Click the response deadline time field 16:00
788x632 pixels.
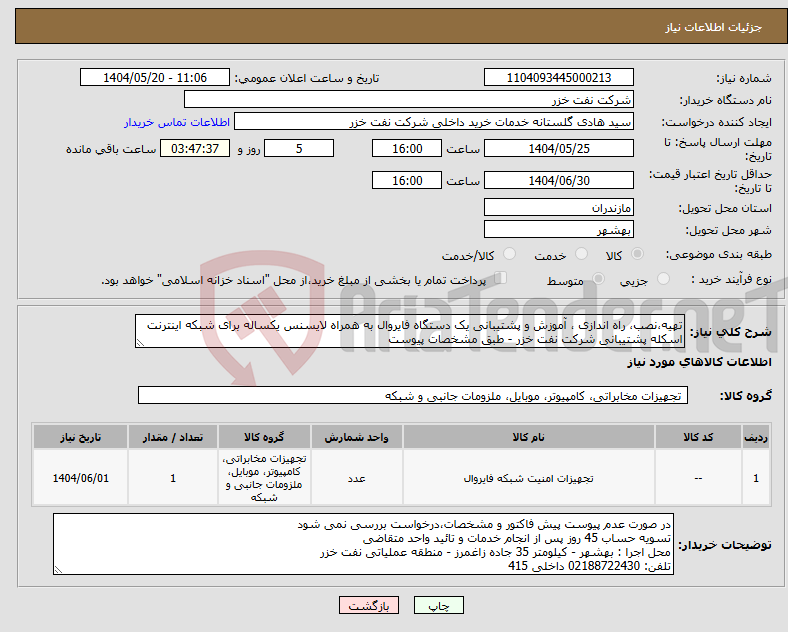(407, 148)
